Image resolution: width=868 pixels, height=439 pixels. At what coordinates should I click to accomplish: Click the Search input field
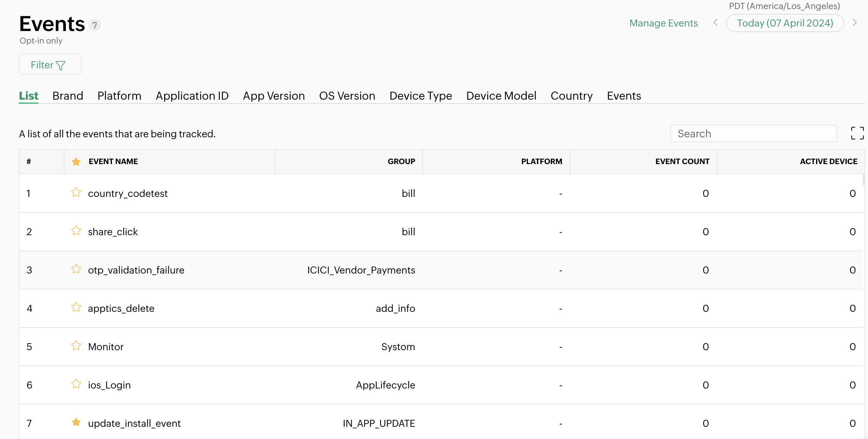753,134
